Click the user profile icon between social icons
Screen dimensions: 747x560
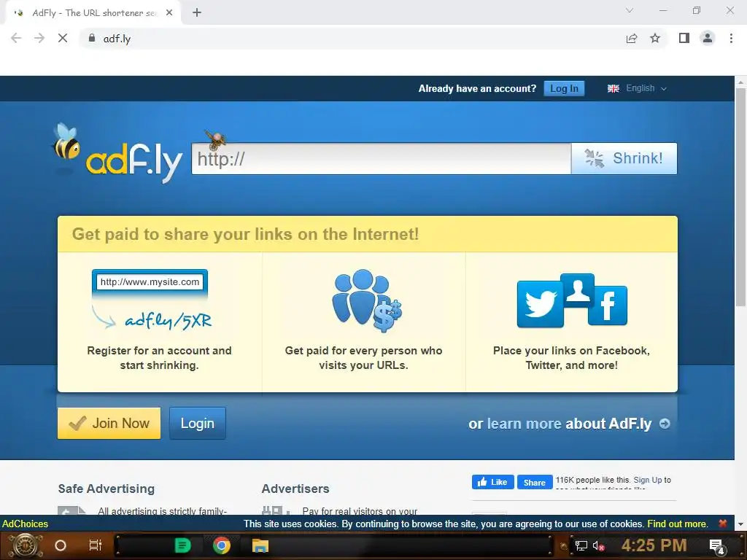click(x=578, y=290)
